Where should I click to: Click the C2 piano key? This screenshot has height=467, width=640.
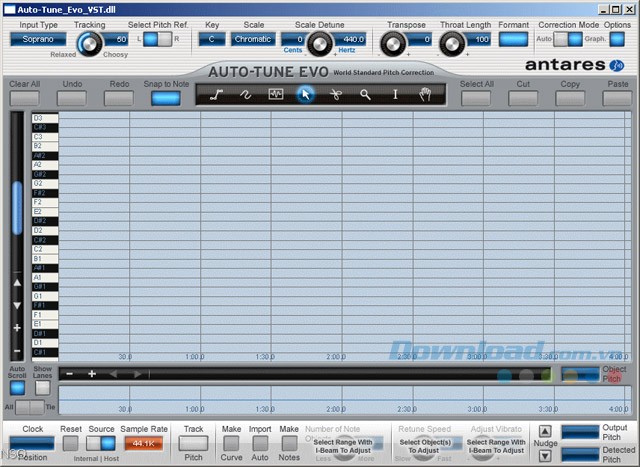click(x=45, y=249)
